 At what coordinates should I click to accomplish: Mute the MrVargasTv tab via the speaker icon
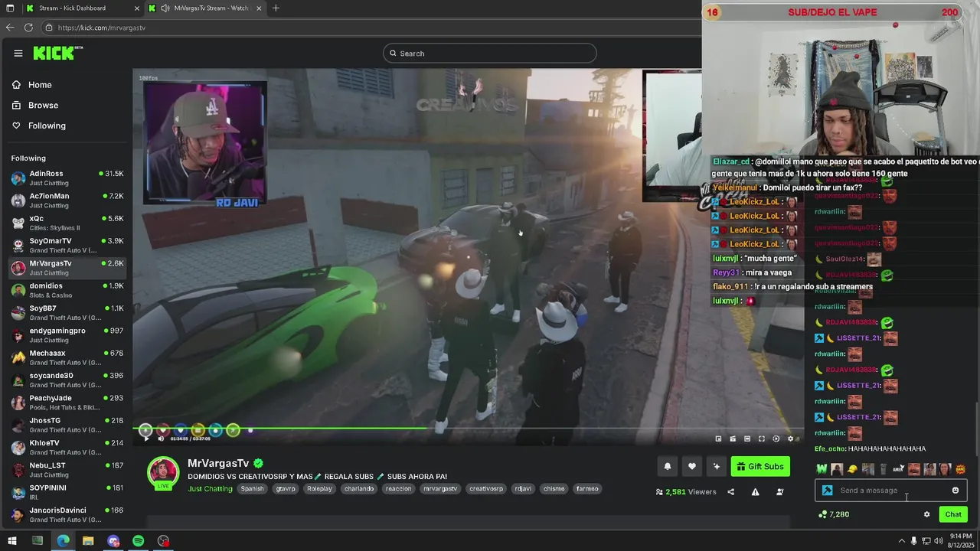tap(165, 8)
